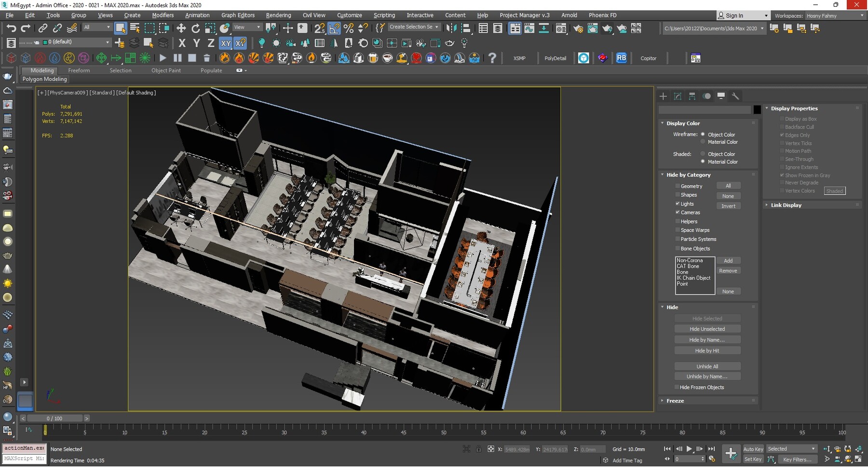The height and width of the screenshot is (470, 868).
Task: Open Select by Name dialog
Action: (x=134, y=27)
